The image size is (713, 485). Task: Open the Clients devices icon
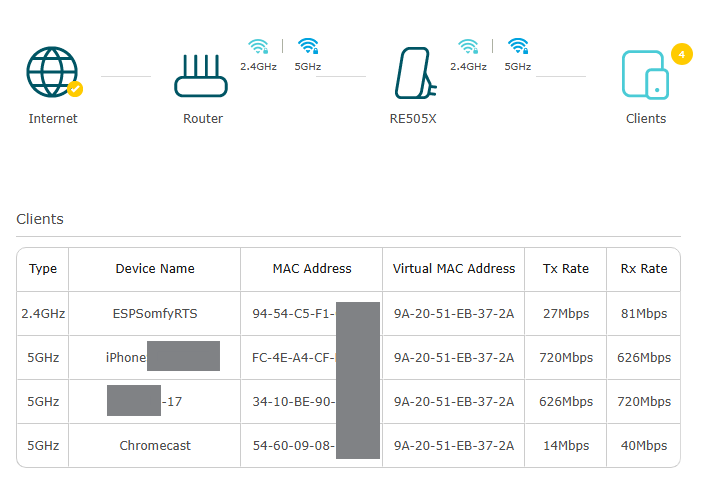pos(645,74)
